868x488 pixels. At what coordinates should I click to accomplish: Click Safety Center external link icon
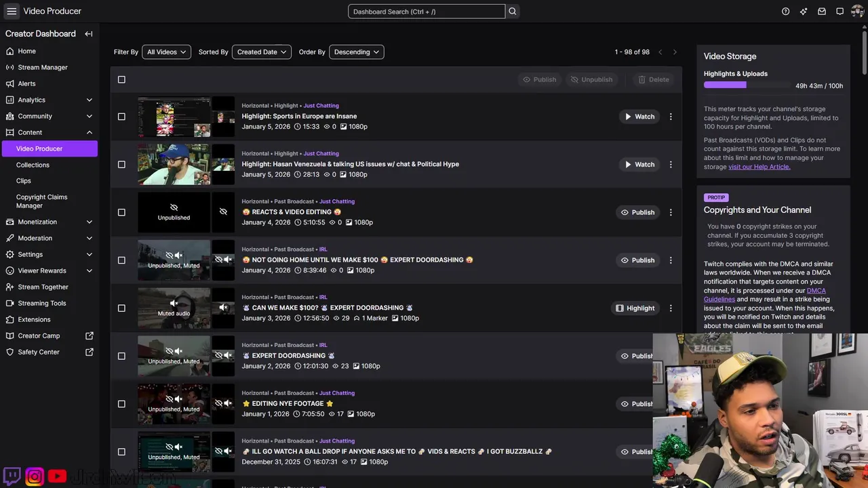coord(90,352)
